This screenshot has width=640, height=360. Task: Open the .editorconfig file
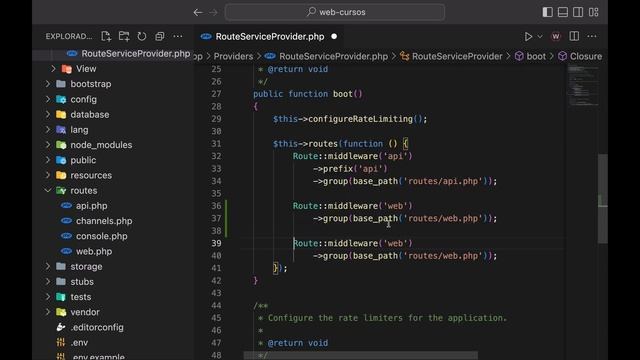pos(97,327)
